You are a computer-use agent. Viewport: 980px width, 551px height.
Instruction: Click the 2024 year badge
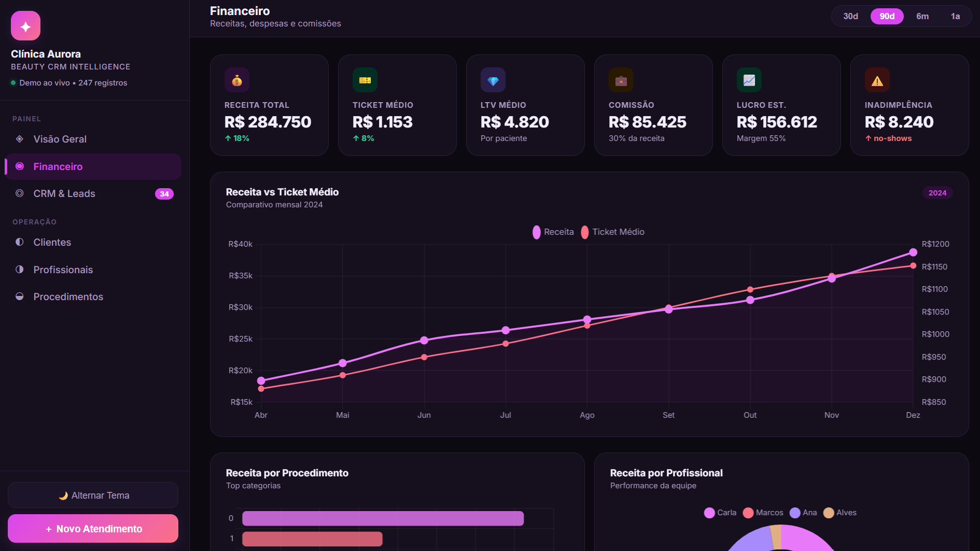pos(937,193)
